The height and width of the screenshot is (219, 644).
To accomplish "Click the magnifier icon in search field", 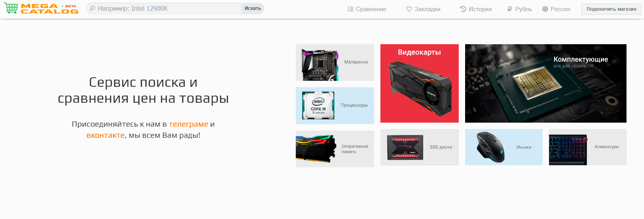I will (x=92, y=8).
